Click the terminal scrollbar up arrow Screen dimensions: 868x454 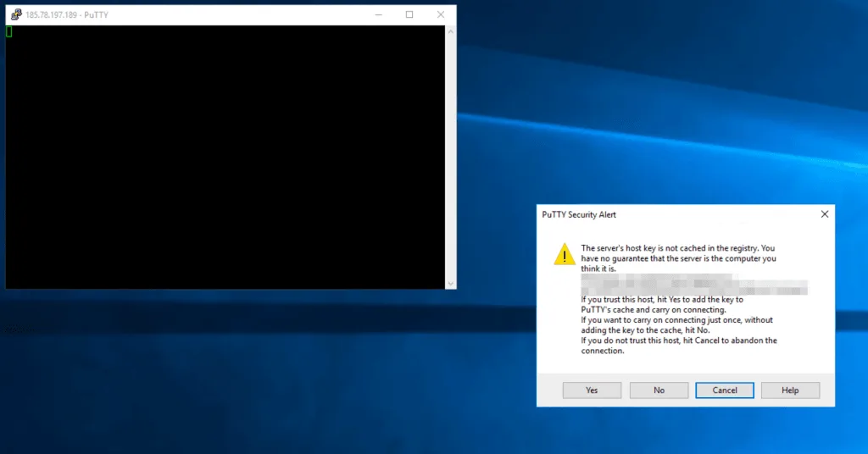click(x=451, y=31)
